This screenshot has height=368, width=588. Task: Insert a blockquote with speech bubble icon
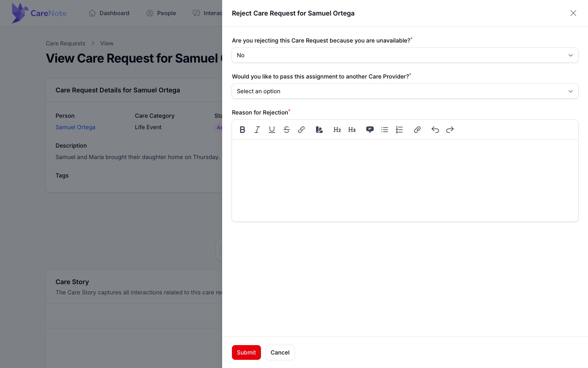click(370, 130)
